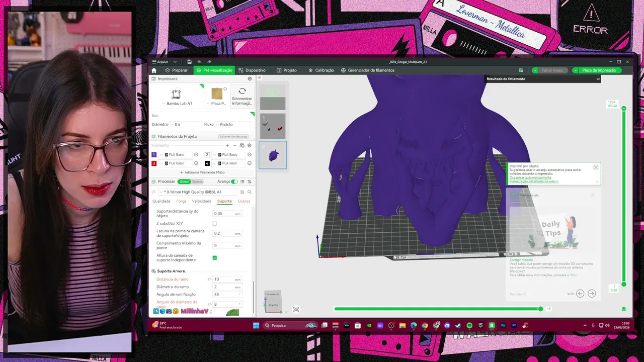
Task: Open the 0.16mm High Quality process preset dropdown
Action: [197, 192]
